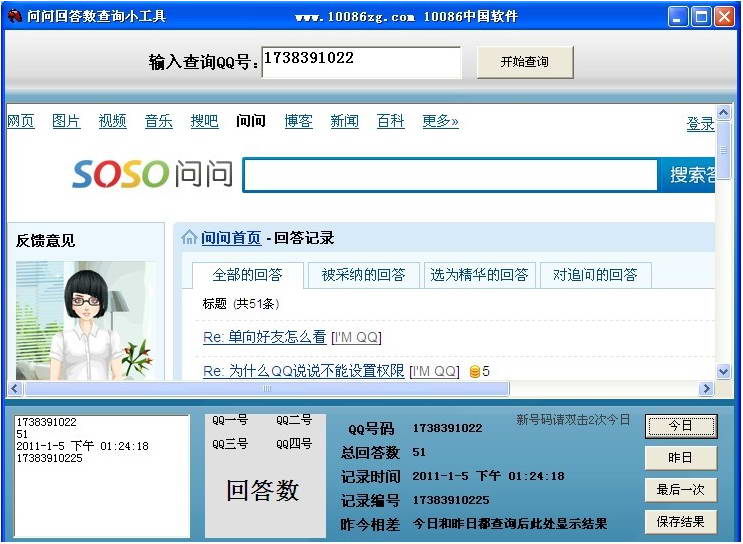Viewport: 743px width, 544px height.
Task: Click the 今日 button
Action: [x=680, y=426]
